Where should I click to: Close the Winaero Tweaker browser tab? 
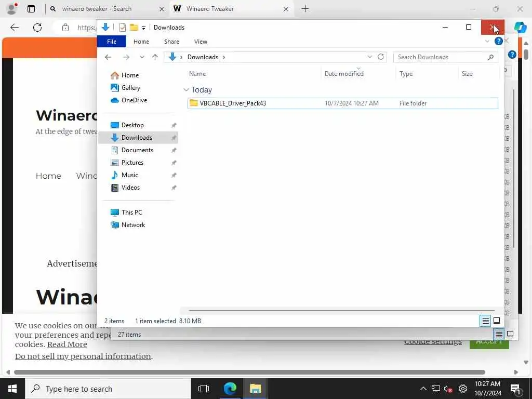point(286,9)
